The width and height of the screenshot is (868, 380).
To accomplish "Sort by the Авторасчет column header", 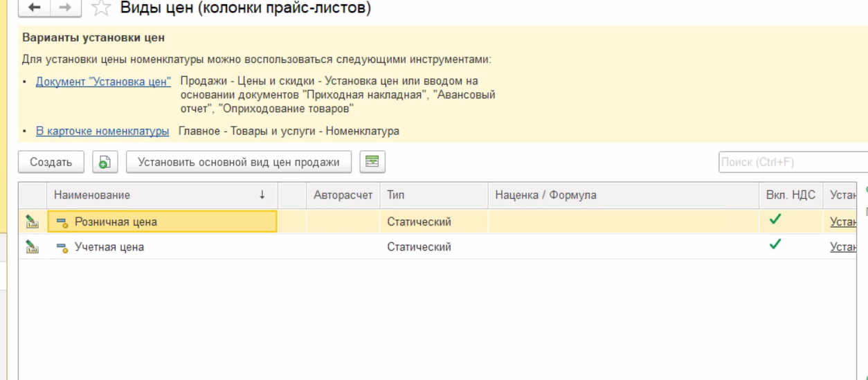I will click(343, 196).
